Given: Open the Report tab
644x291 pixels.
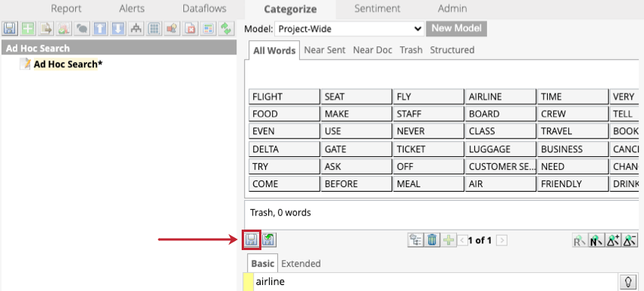Looking at the screenshot, I should coord(66,8).
